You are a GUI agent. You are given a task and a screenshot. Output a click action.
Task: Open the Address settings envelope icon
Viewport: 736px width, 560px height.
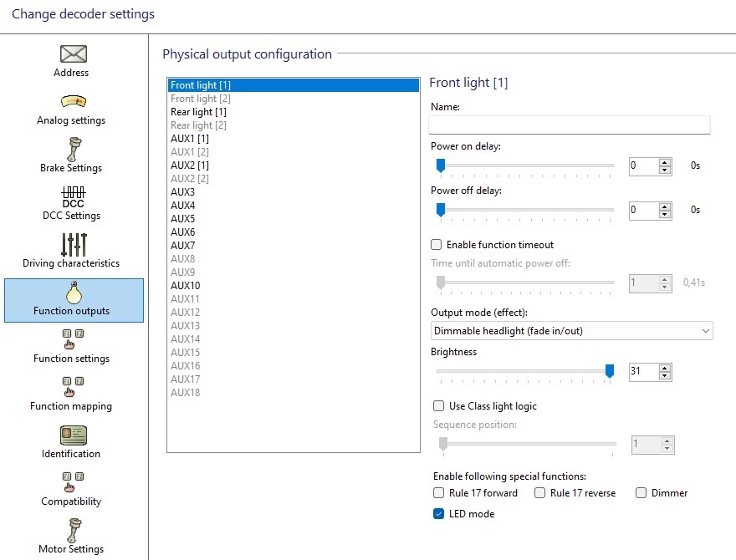tap(74, 54)
